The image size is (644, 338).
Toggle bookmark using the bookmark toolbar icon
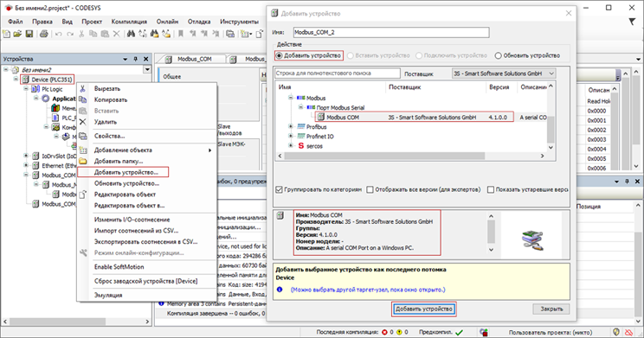coord(181,34)
